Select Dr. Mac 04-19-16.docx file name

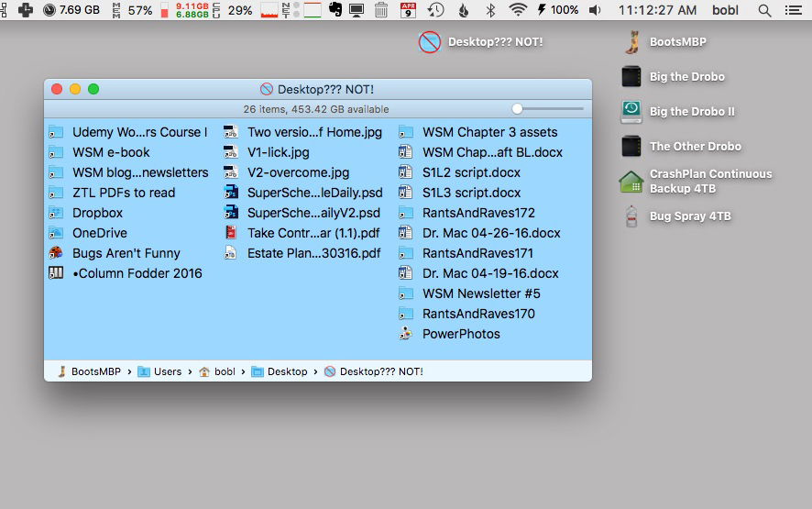(x=490, y=273)
